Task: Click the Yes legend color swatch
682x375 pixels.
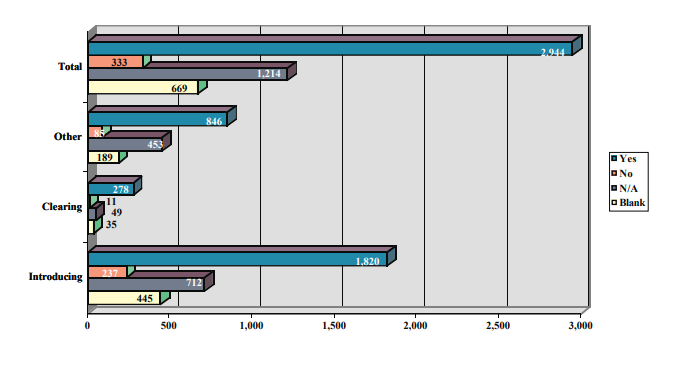Action: (x=614, y=159)
